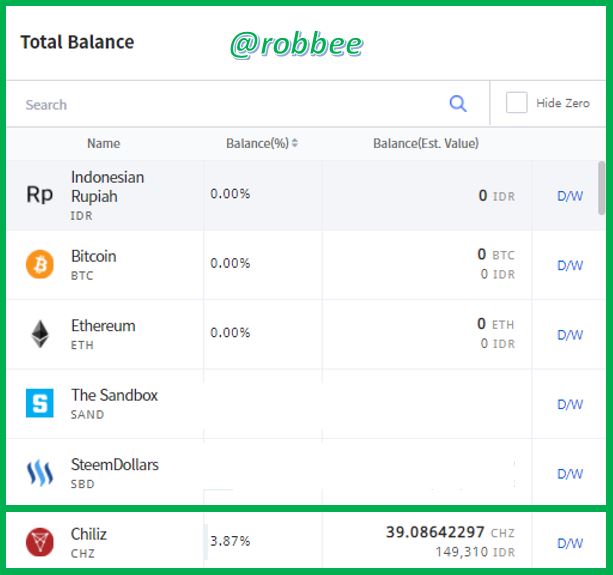Click the Chiliz red icon
Viewport: 613px width, 575px height.
point(39,542)
